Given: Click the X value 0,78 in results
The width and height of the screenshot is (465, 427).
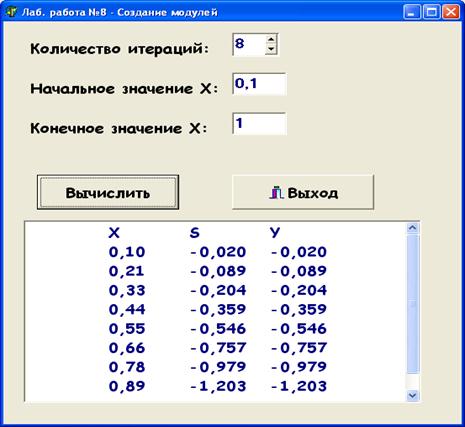Looking at the screenshot, I should click(127, 367).
